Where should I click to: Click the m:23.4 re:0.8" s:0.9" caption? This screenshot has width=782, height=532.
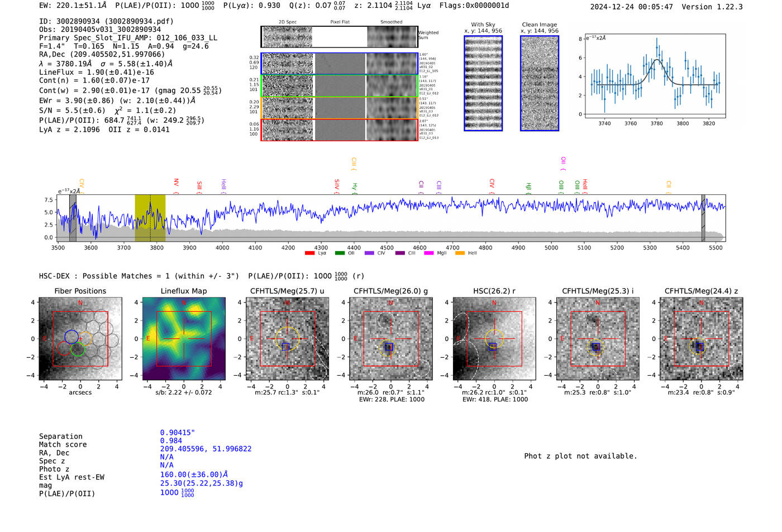pos(702,392)
